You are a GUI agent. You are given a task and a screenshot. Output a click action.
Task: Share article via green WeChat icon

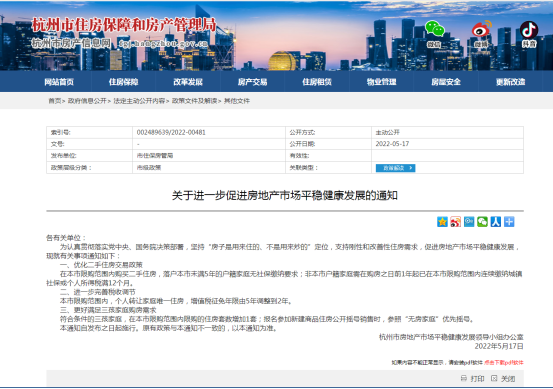click(482, 222)
